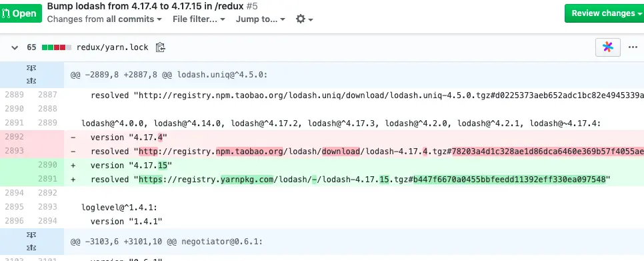Select added line number 2890
Image resolution: width=644 pixels, height=261 pixels.
click(x=47, y=165)
